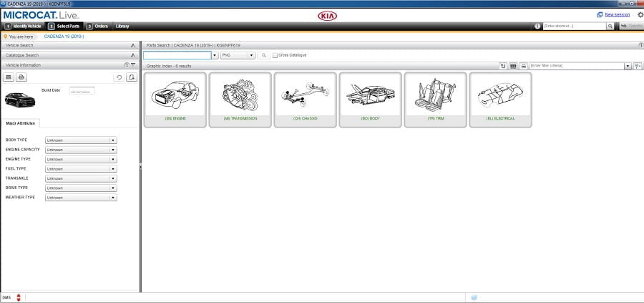Select the Major Attributes tab
This screenshot has width=644, height=303.
[21, 123]
